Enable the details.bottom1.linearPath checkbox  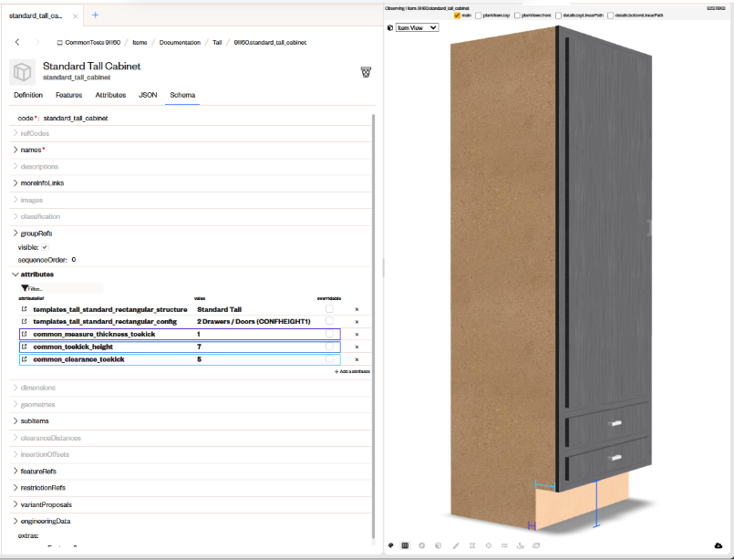(x=610, y=16)
